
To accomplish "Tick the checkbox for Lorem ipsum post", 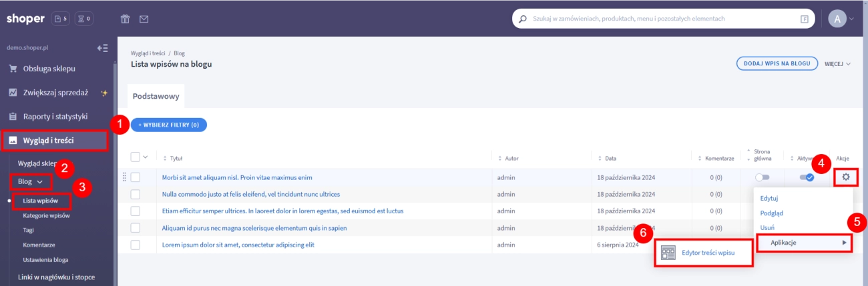I will click(136, 245).
